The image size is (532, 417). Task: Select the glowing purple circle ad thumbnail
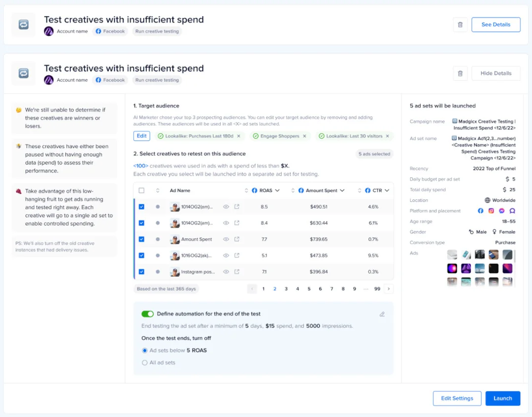tap(452, 268)
